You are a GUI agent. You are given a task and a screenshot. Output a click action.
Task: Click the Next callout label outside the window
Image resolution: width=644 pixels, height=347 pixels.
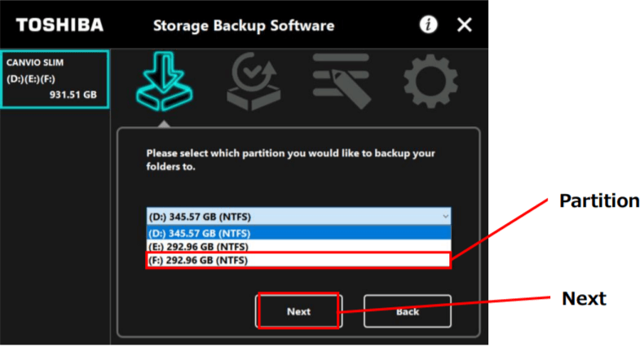(x=584, y=299)
